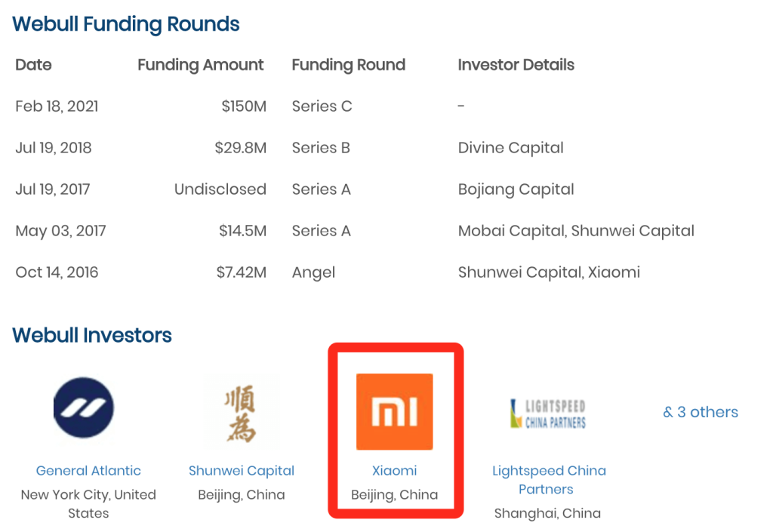Image resolution: width=773 pixels, height=532 pixels.
Task: Click the Funding Amount column header
Action: point(201,65)
